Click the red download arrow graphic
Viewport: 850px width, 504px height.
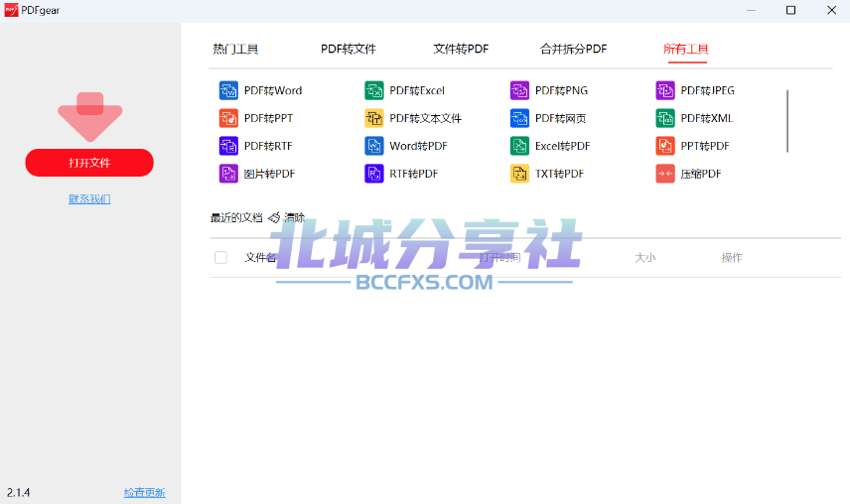(x=90, y=117)
